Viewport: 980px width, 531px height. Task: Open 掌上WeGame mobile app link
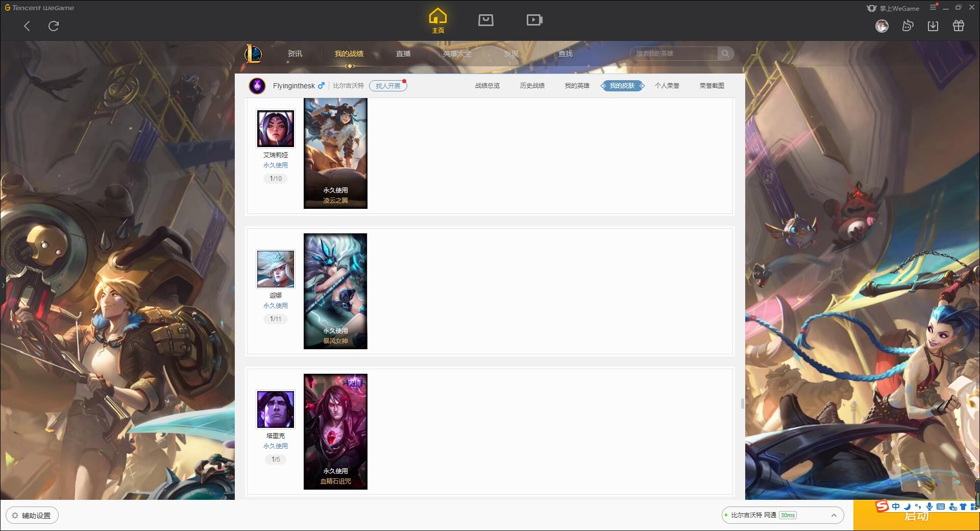893,8
